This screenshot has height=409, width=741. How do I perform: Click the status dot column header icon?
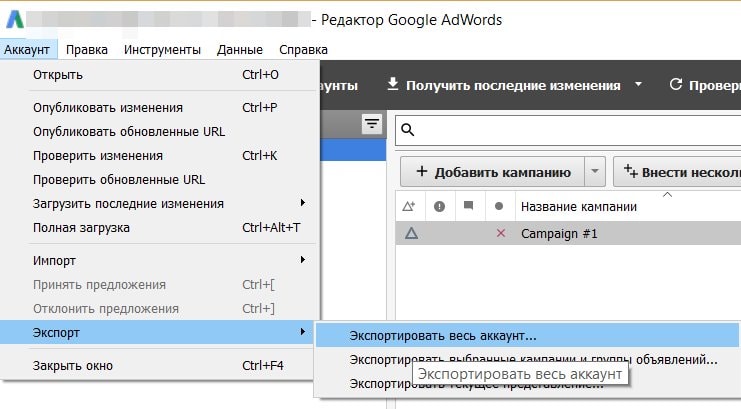(x=499, y=206)
